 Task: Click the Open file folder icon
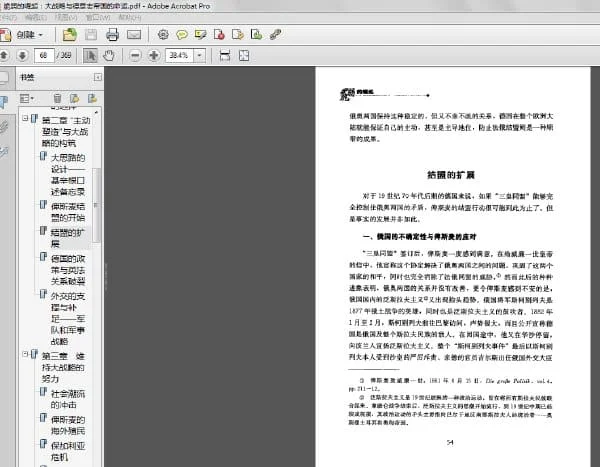[70, 35]
